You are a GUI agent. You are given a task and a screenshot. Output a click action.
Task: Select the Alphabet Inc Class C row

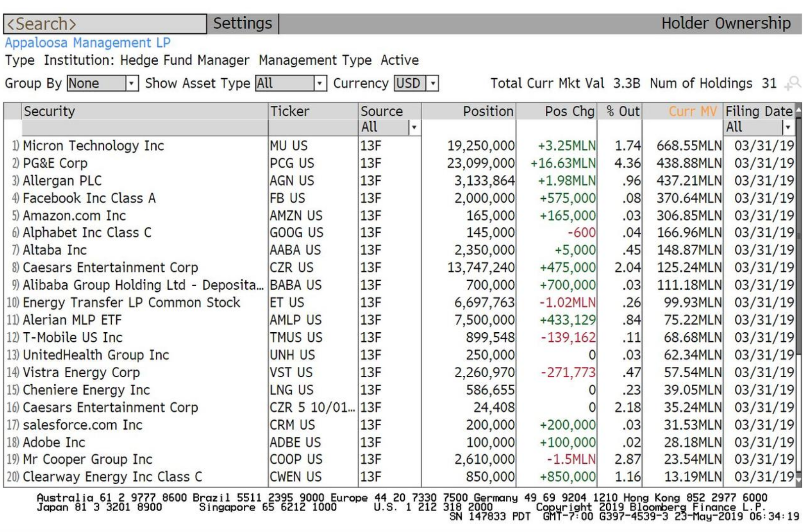pos(401,232)
